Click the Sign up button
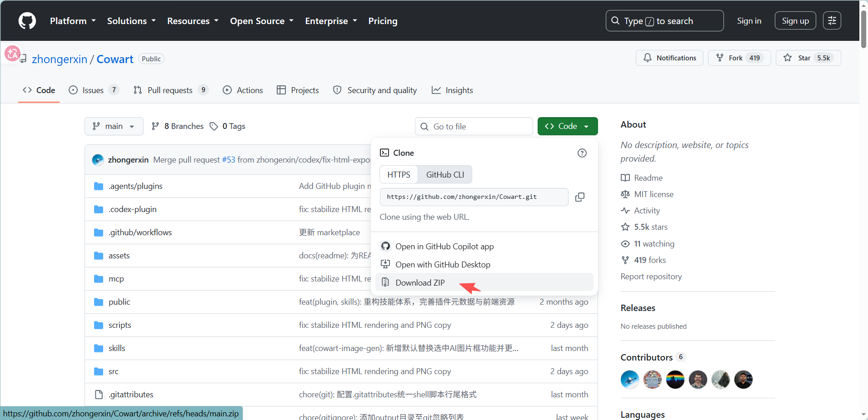The width and height of the screenshot is (868, 420). [x=795, y=21]
